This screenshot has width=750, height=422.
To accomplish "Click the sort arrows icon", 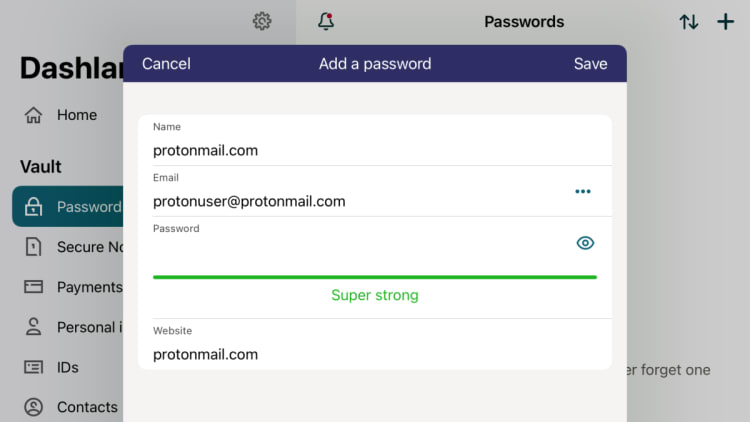I will (689, 21).
